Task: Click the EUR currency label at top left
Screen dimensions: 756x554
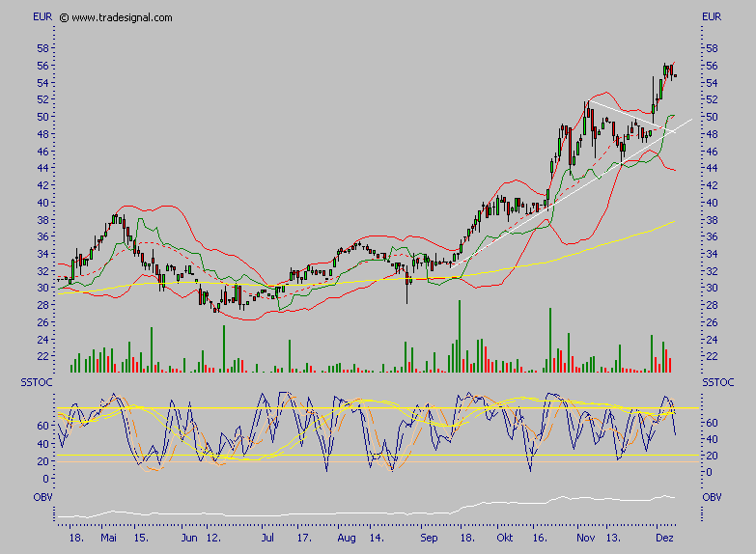Action: click(x=42, y=16)
